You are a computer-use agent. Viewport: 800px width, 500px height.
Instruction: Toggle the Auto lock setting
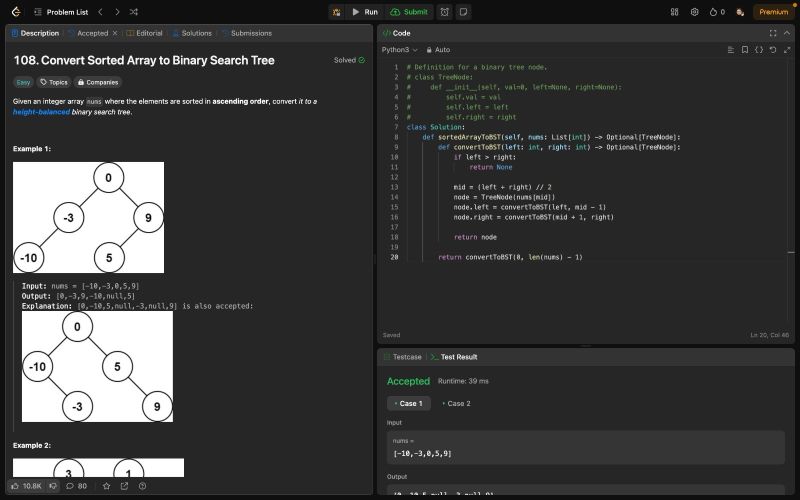438,49
